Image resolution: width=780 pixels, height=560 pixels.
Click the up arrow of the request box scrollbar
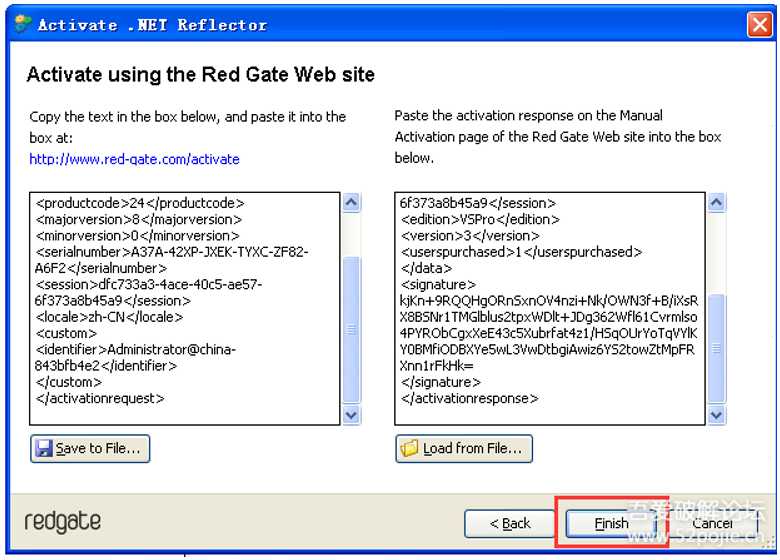pyautogui.click(x=351, y=202)
